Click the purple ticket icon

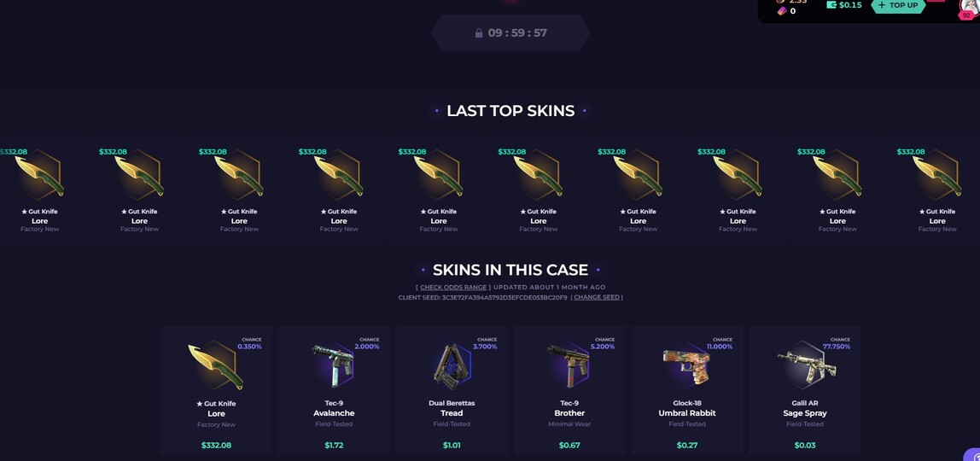[x=781, y=11]
